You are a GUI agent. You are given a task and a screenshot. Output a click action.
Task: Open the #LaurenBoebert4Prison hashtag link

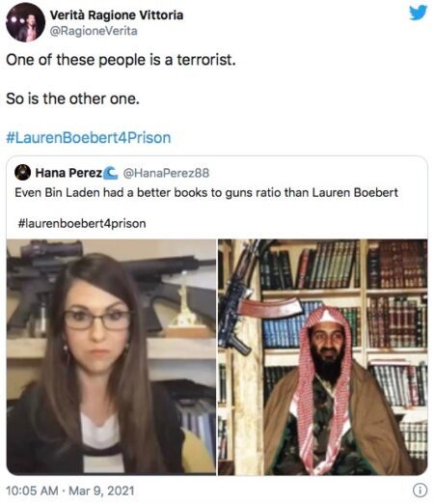coord(89,138)
